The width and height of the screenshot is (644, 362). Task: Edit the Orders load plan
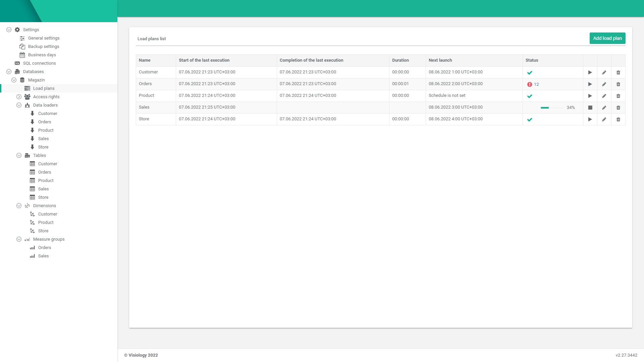coord(604,84)
